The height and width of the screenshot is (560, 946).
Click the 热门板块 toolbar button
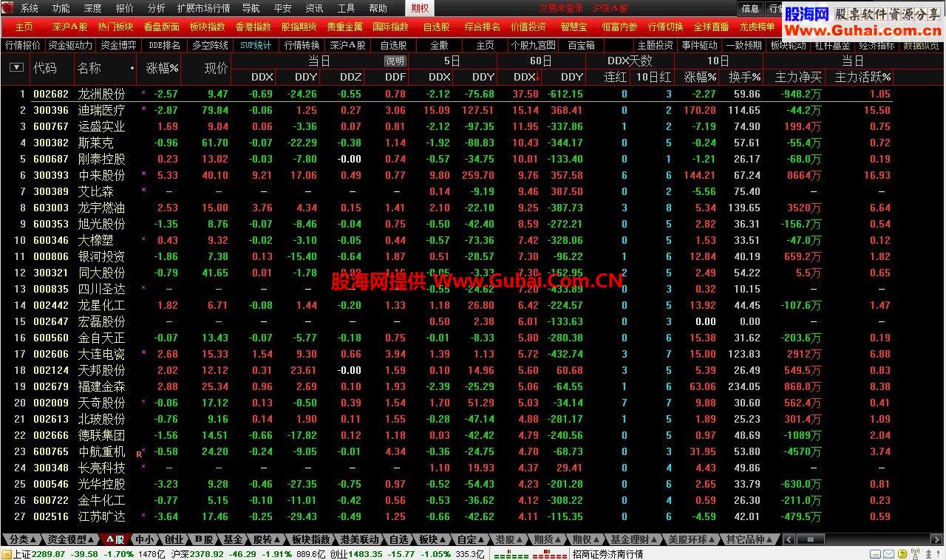pos(116,27)
